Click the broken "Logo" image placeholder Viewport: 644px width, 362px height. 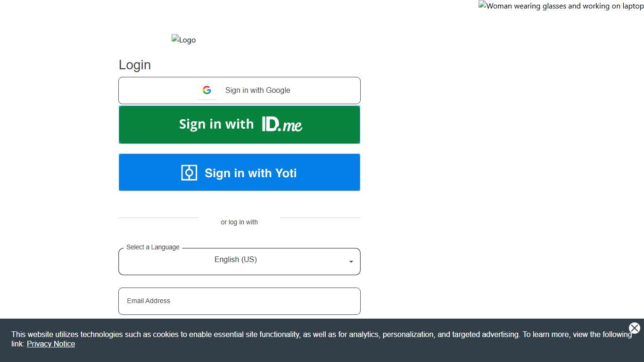184,40
